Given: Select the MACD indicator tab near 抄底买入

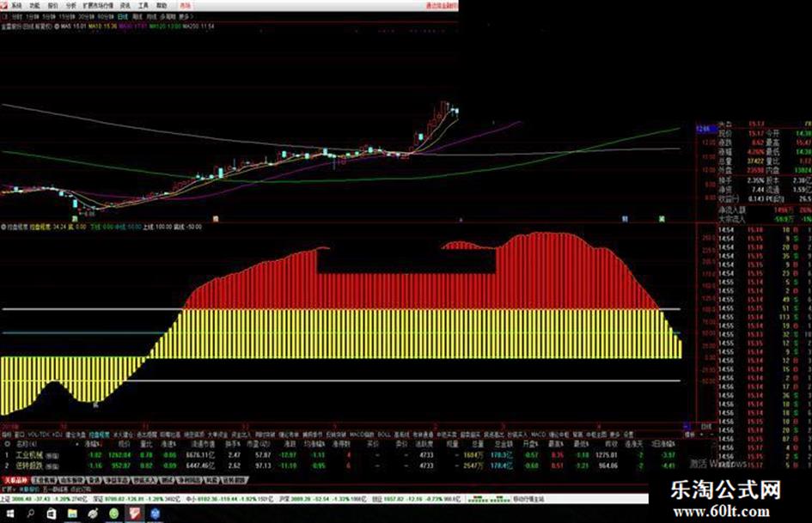Looking at the screenshot, I should point(539,435).
